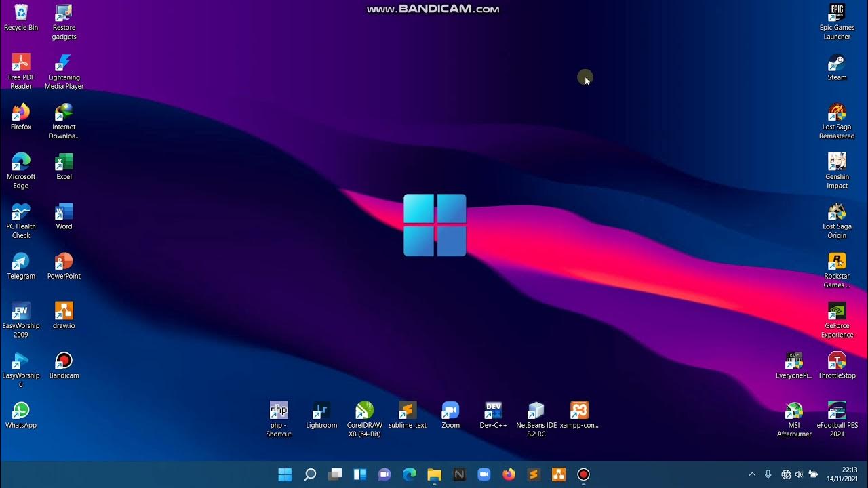Select the Lost Saga Origin icon

pyautogui.click(x=837, y=221)
